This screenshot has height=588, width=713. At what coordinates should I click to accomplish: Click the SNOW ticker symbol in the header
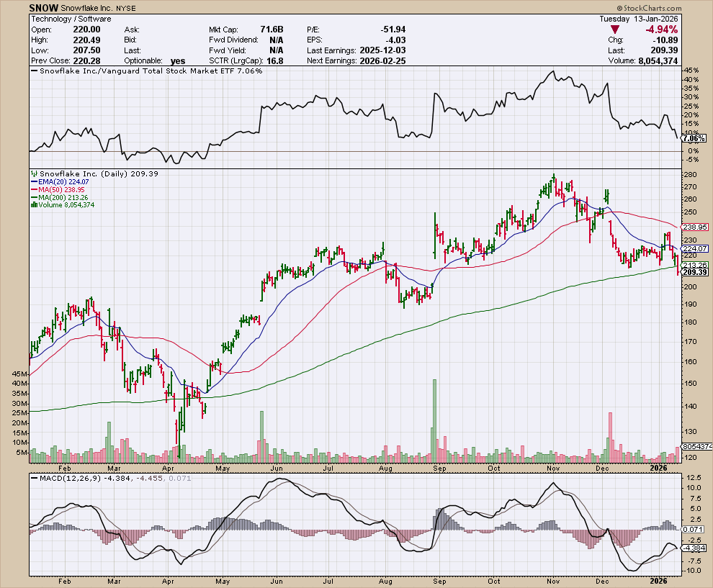44,8
